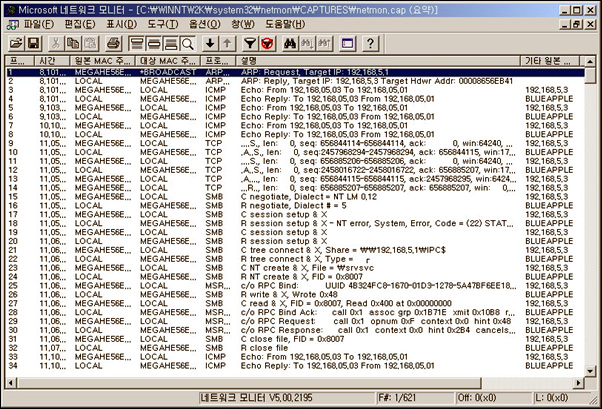This screenshot has height=409, width=602.
Task: Select frame 14 TCP row
Action: [295, 188]
